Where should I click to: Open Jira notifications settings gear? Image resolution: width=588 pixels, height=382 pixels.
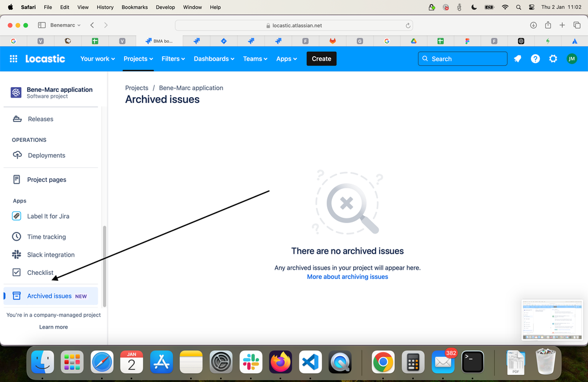pos(552,58)
